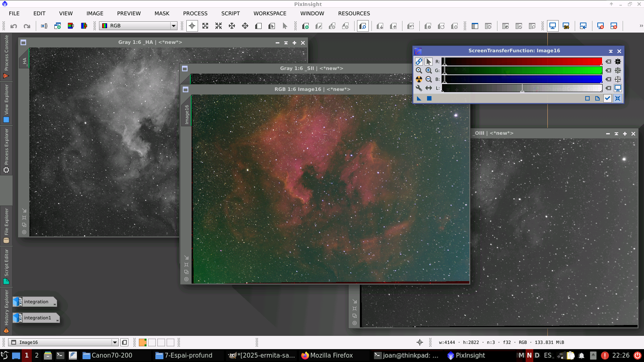
Task: Open STF wrench settings icon
Action: pos(419,88)
